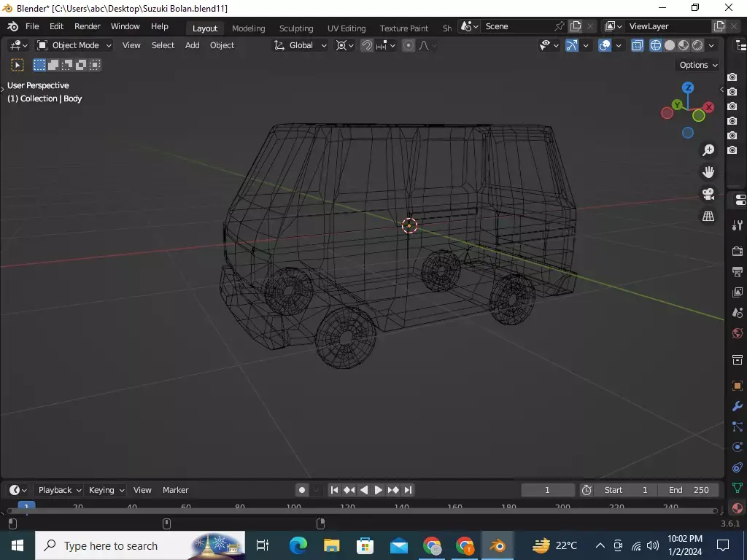This screenshot has height=560, width=747.
Task: Choose Intersect Existing Selection mode icon
Action: pyautogui.click(x=95, y=65)
